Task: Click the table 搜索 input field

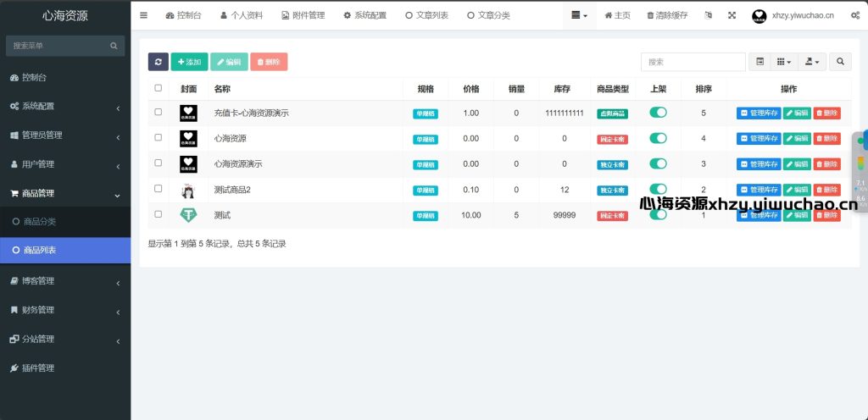Action: point(693,62)
